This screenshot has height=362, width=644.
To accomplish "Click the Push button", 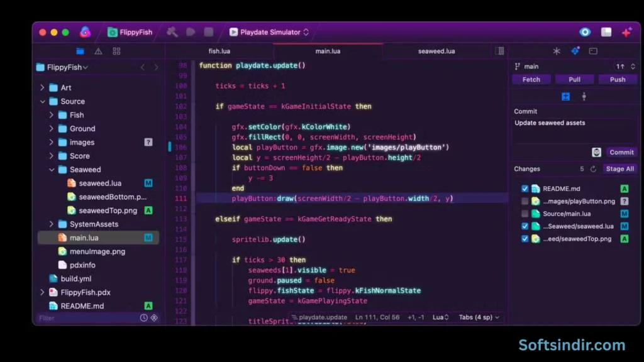I will [x=617, y=80].
